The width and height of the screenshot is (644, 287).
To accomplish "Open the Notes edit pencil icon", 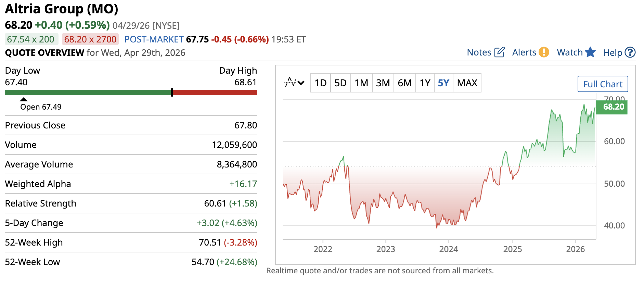I will [499, 52].
